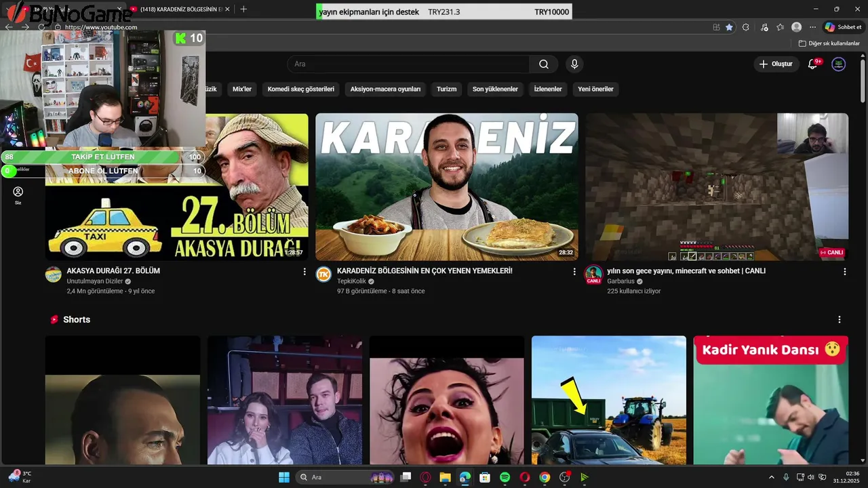868x488 pixels.
Task: Open Garbarius channel name link
Action: [x=620, y=281]
